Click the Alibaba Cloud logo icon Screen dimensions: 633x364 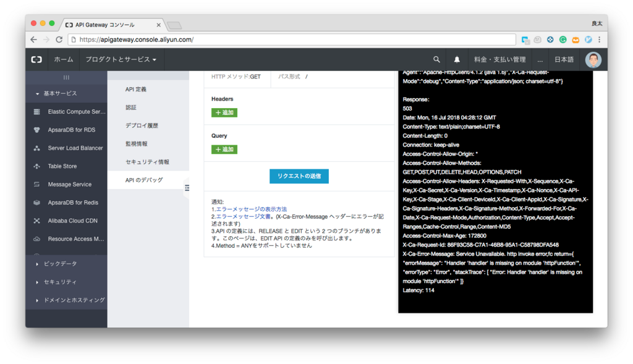point(36,59)
